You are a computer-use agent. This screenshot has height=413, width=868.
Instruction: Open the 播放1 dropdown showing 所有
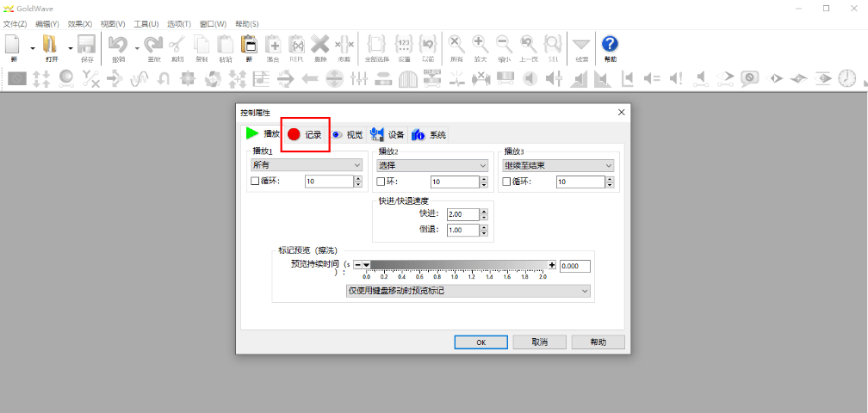[307, 165]
